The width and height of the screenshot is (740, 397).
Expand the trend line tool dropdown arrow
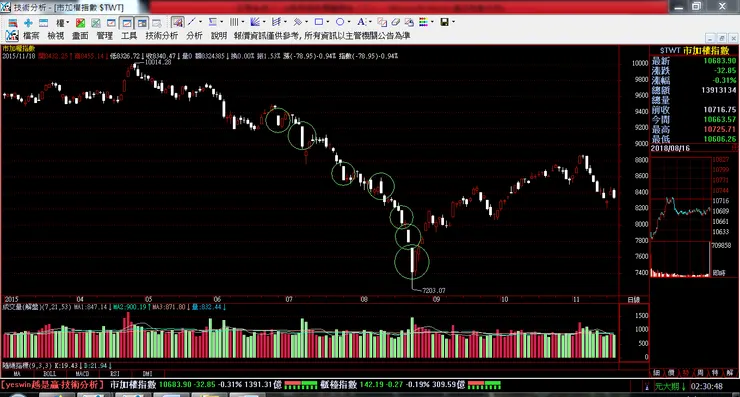pos(200,22)
